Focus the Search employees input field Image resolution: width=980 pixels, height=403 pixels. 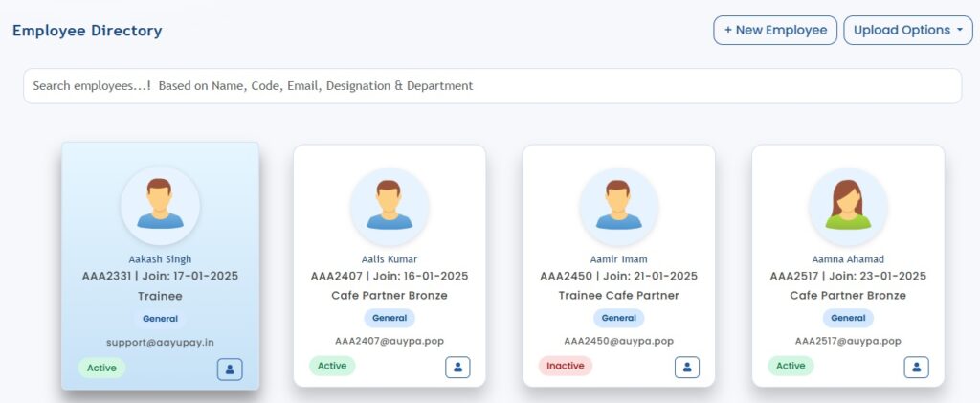[x=492, y=86]
